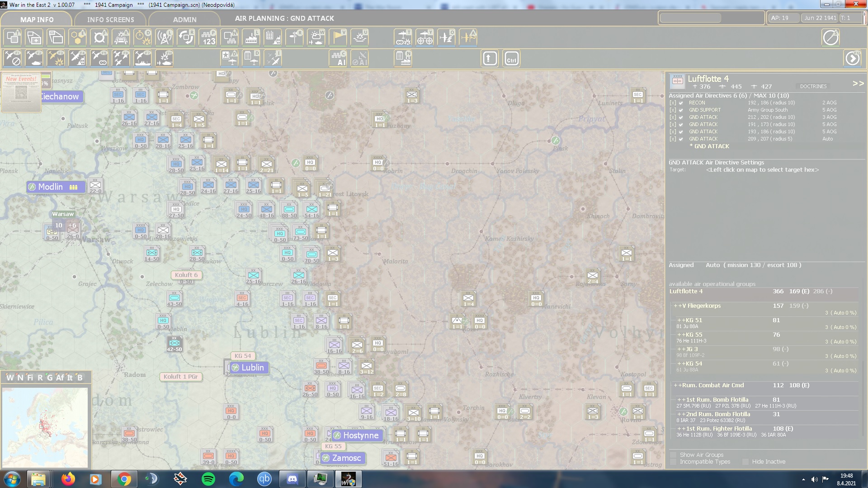Screen dimensions: 868x488
Task: Toggle rail damage info icon
Action: click(121, 38)
